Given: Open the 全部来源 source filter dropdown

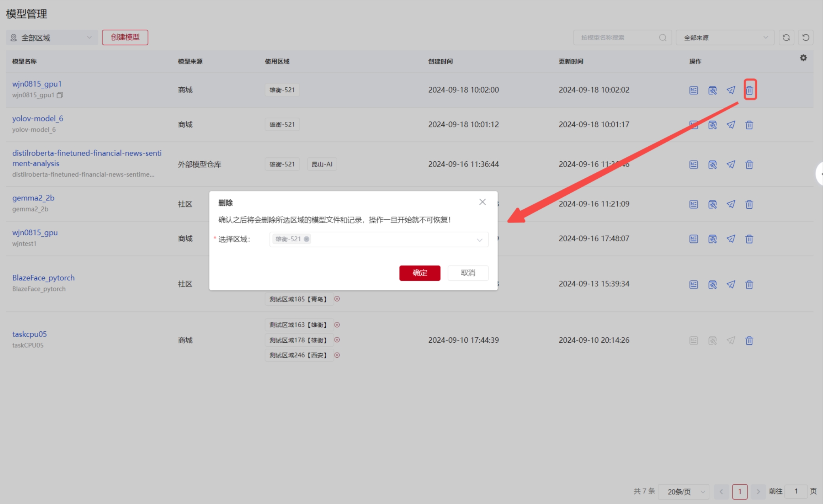Looking at the screenshot, I should tap(725, 38).
